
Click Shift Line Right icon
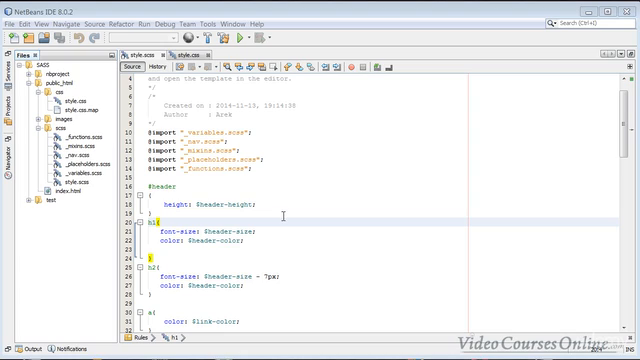click(x=337, y=67)
